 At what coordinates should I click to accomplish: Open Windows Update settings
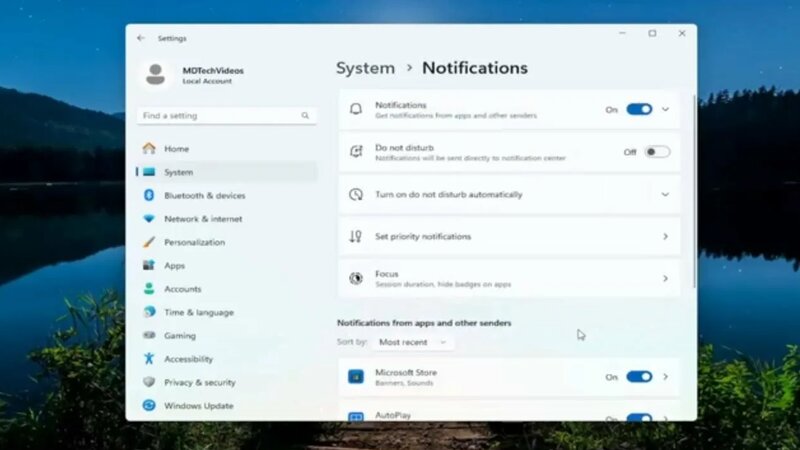coord(227,406)
